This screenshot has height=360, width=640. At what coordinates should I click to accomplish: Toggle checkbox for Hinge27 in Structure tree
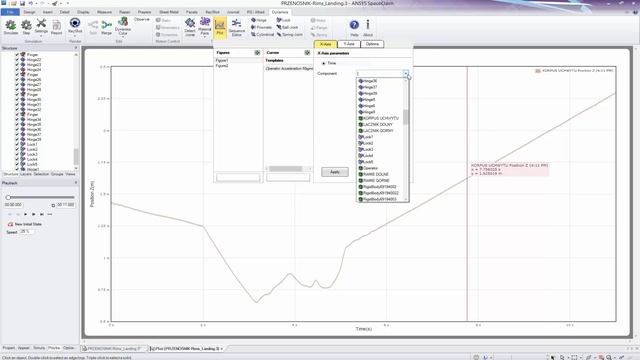point(17,84)
